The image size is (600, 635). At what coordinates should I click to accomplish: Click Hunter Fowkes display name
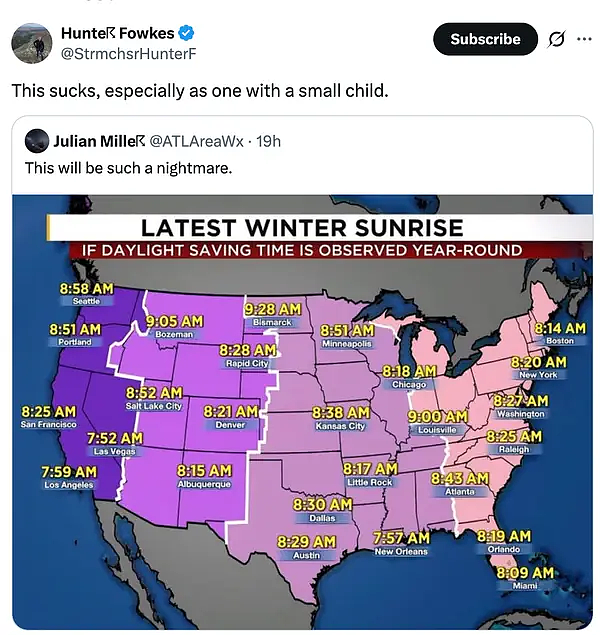[x=117, y=33]
